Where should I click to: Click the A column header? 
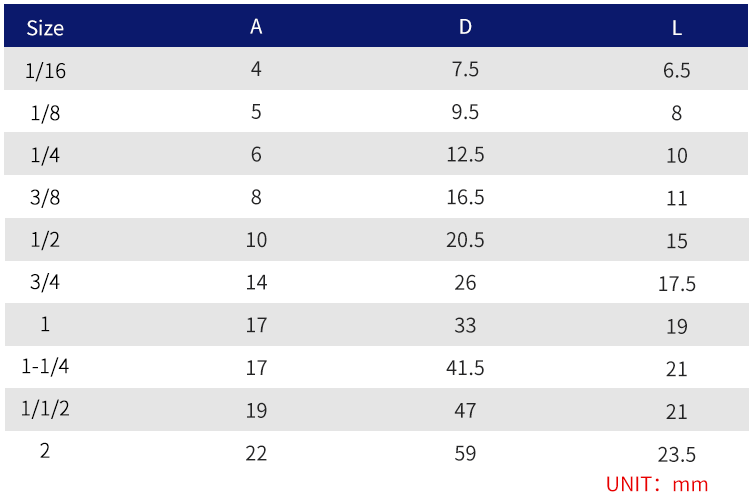pyautogui.click(x=256, y=27)
